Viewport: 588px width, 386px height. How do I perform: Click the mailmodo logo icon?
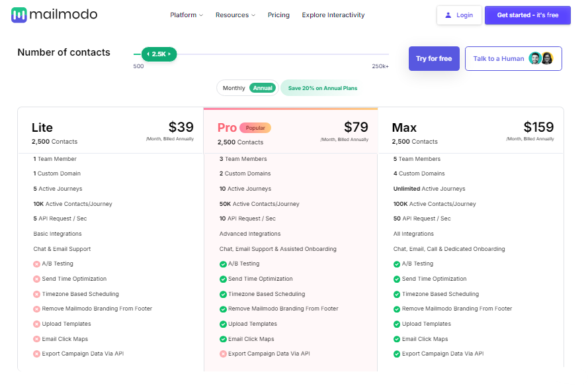click(19, 15)
